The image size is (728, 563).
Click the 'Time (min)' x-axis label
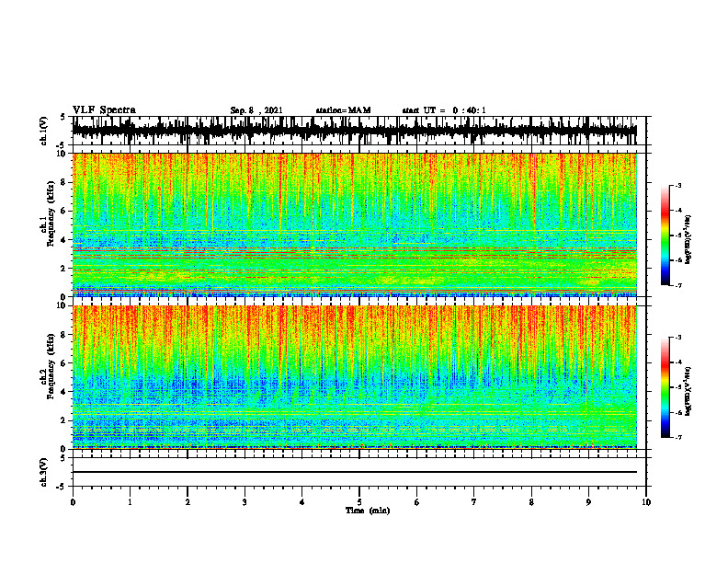point(368,511)
